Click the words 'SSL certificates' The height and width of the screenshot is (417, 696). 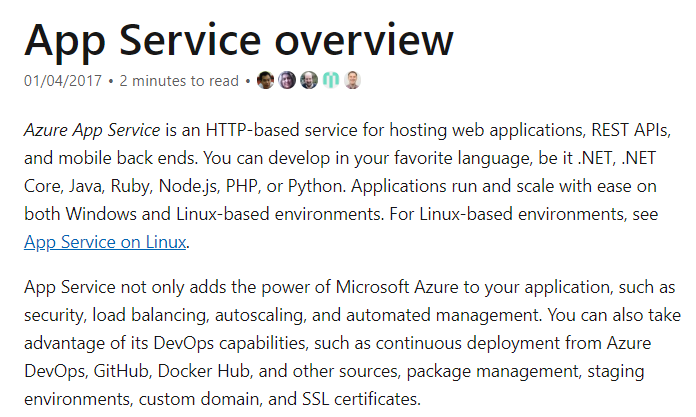[x=360, y=399]
